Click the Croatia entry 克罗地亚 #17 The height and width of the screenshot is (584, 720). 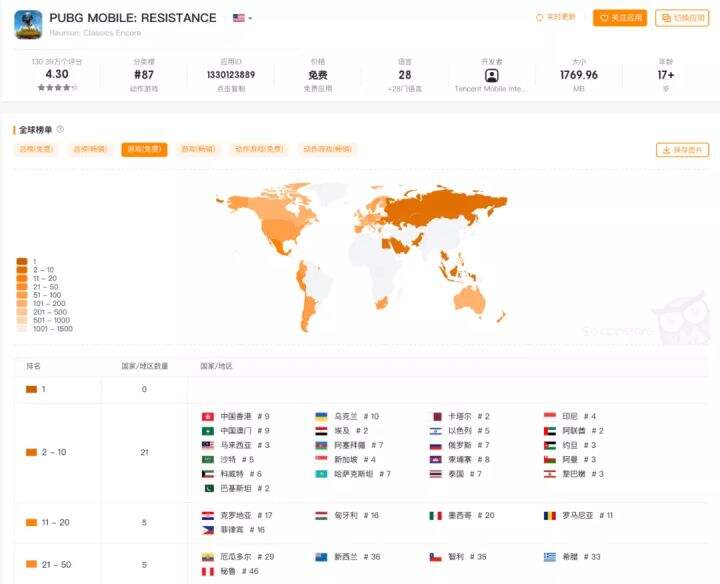click(237, 516)
